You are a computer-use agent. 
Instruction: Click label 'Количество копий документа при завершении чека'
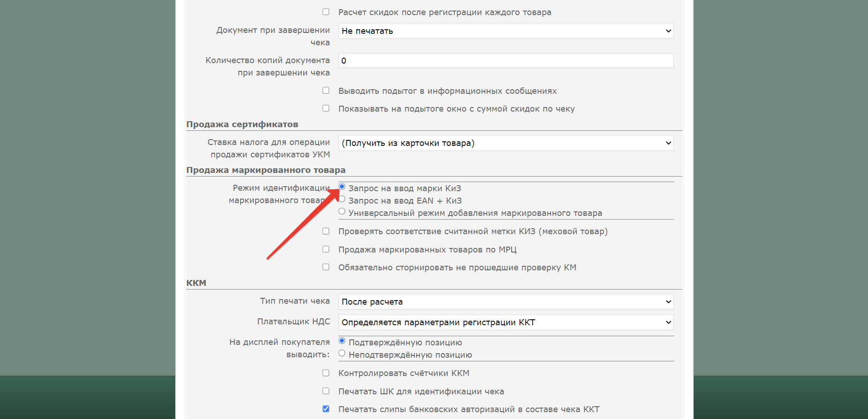point(268,66)
